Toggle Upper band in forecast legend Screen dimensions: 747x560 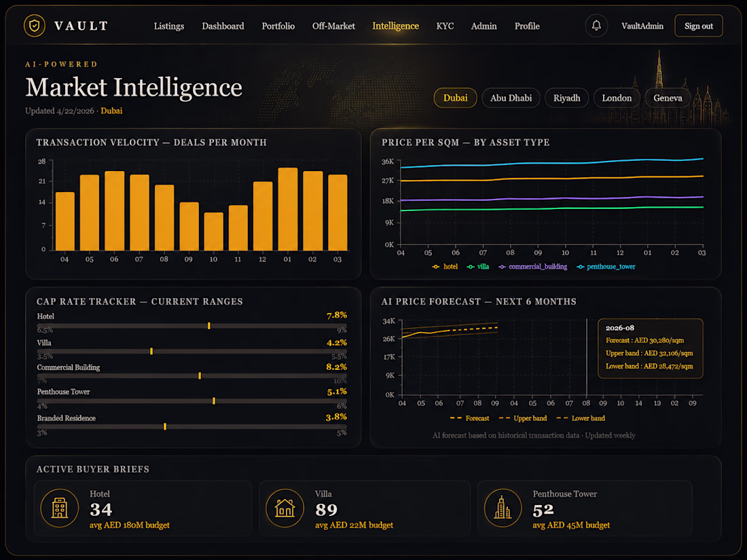tap(523, 418)
